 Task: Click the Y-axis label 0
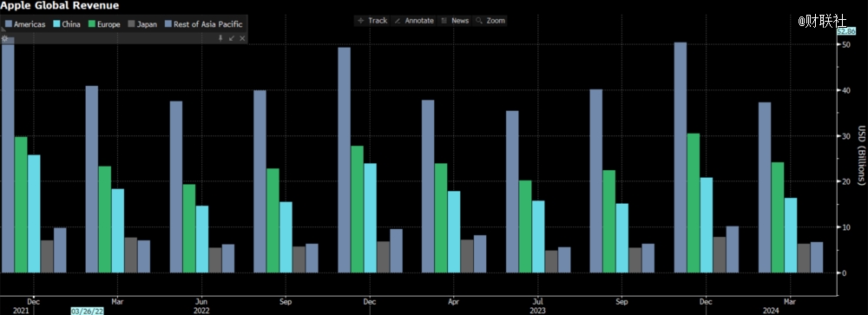tap(845, 272)
